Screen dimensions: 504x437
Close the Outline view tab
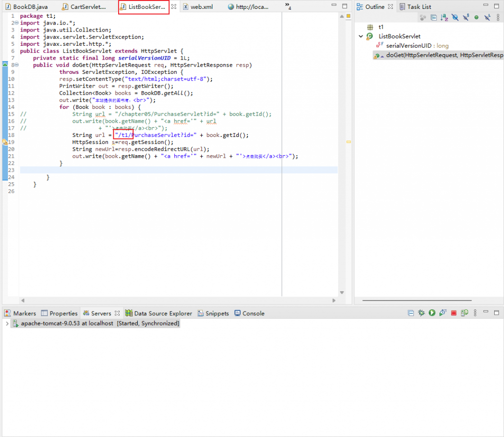pyautogui.click(x=390, y=6)
